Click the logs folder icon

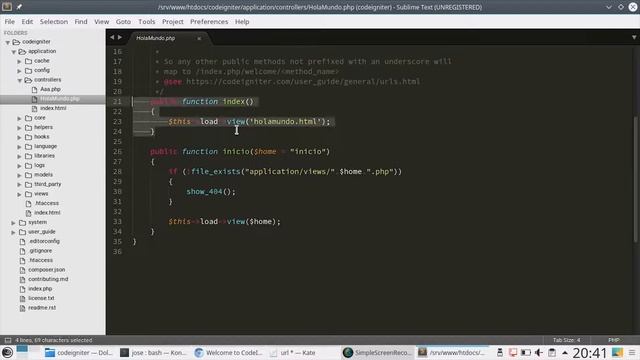pos(29,166)
